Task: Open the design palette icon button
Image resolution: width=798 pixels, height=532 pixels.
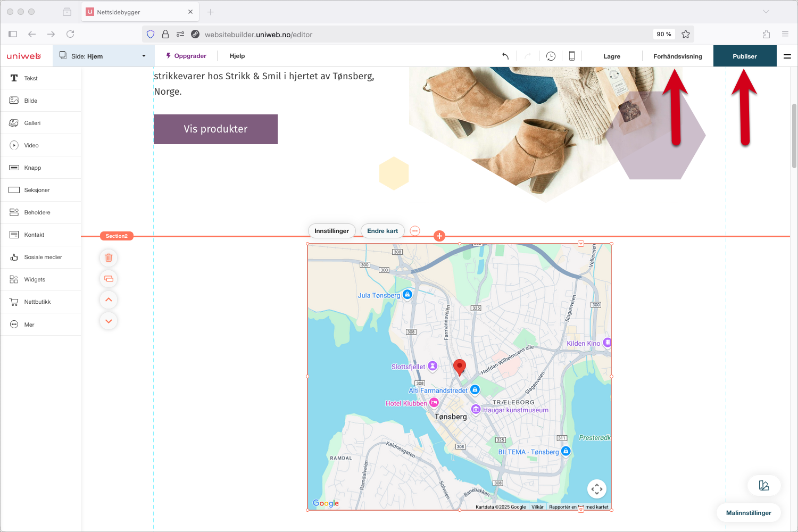Action: point(764,485)
